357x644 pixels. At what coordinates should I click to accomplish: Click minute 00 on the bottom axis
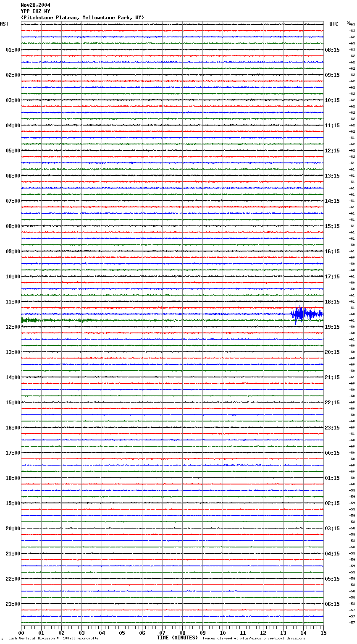21,633
